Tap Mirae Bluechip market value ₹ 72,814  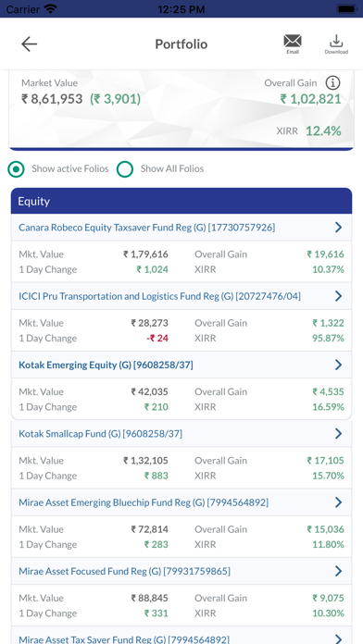[150, 529]
